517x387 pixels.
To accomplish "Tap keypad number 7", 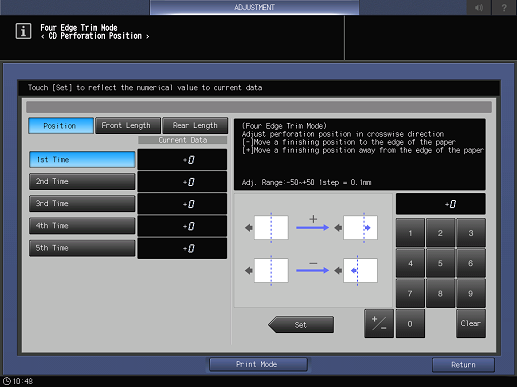I will [x=410, y=293].
